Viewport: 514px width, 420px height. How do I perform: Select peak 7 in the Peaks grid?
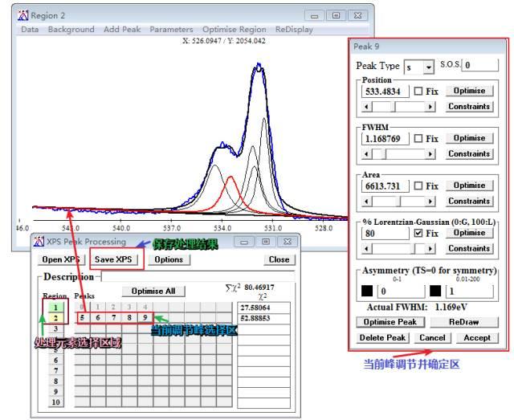click(x=113, y=318)
